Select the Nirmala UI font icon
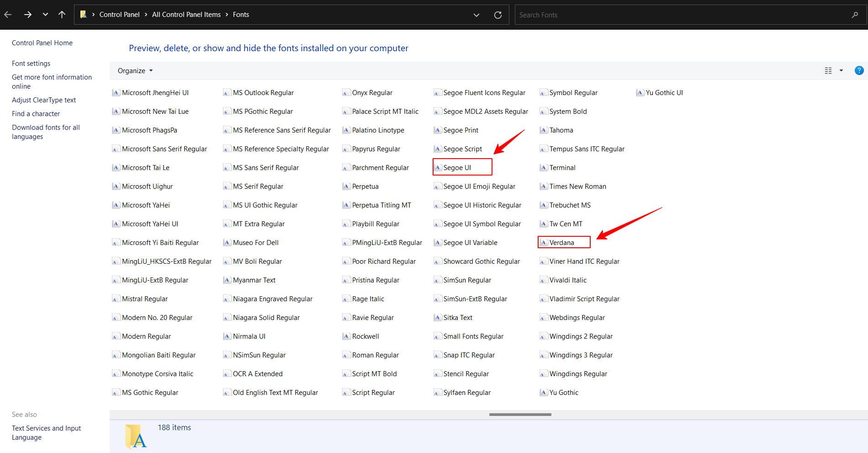This screenshot has height=453, width=868. (x=227, y=336)
